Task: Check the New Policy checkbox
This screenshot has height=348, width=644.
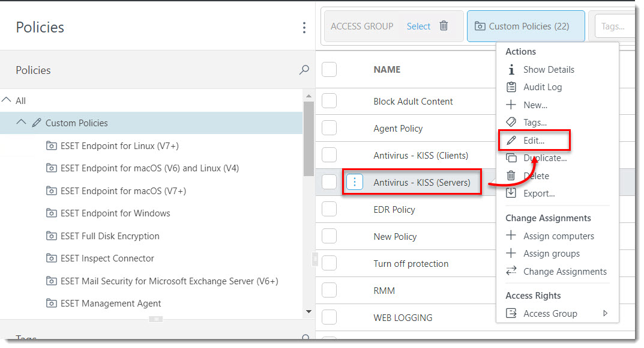Action: (329, 236)
